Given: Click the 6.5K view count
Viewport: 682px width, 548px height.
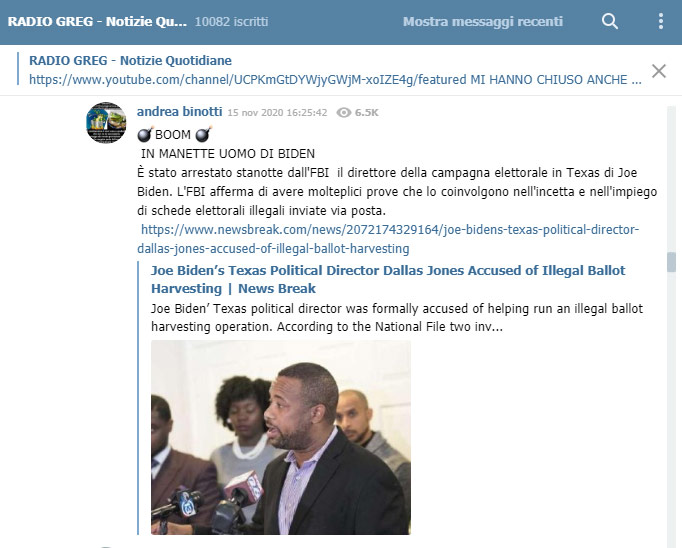Looking at the screenshot, I should [367, 113].
